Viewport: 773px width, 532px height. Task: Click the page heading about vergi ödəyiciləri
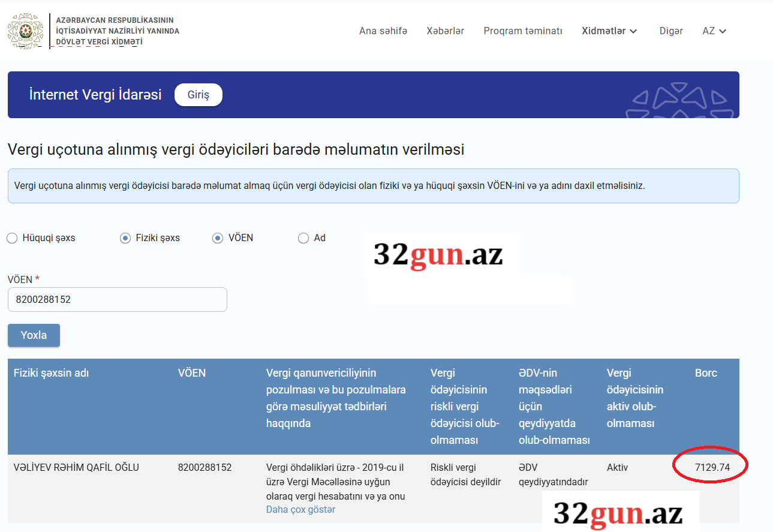tap(236, 149)
